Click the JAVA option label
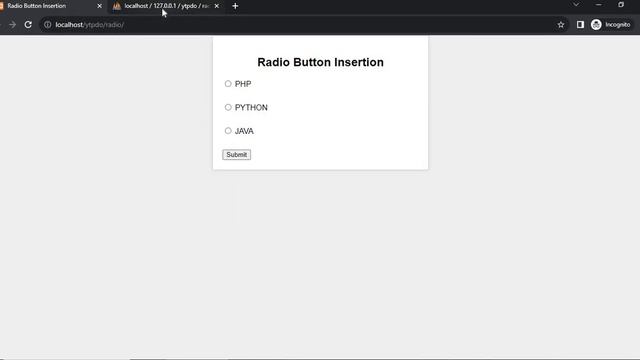Viewport: 640px width, 360px height. point(244,131)
